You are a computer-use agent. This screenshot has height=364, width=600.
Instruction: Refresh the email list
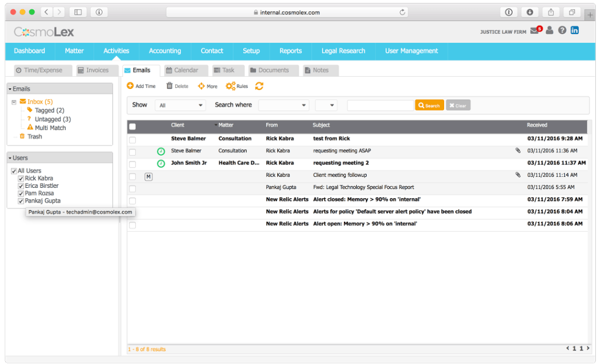[x=260, y=87]
